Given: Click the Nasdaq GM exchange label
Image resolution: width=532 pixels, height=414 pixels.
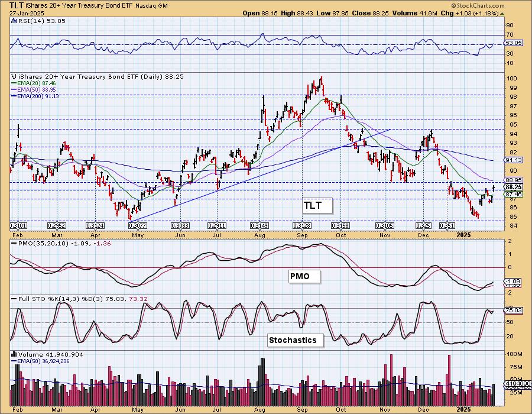Looking at the screenshot, I should pyautogui.click(x=151, y=6).
